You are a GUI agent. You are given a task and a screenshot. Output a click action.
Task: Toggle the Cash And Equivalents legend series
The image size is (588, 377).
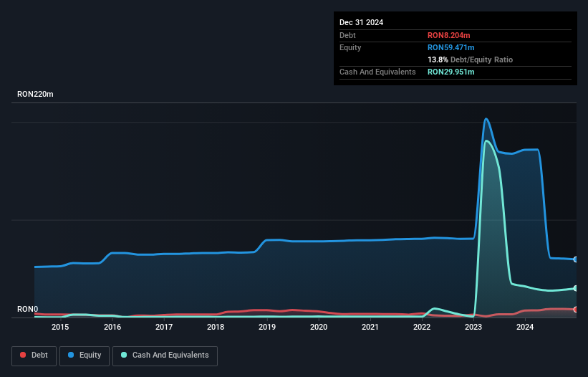tap(165, 355)
